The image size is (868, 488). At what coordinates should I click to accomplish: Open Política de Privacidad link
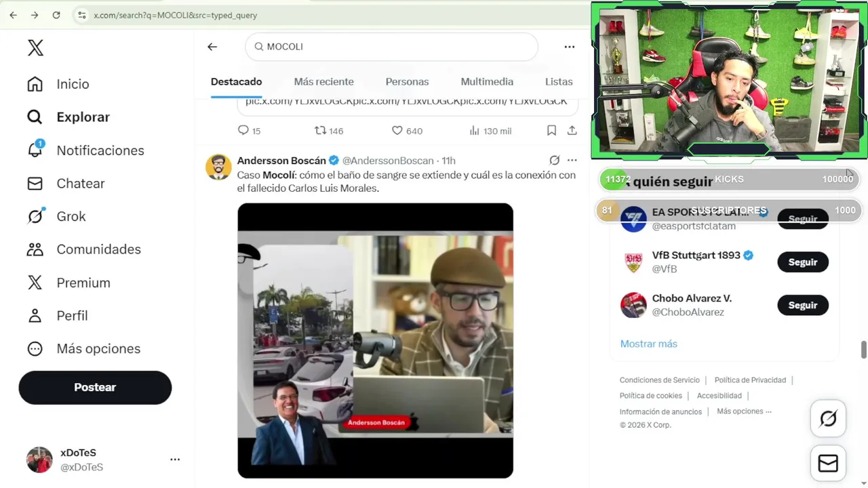(x=750, y=380)
